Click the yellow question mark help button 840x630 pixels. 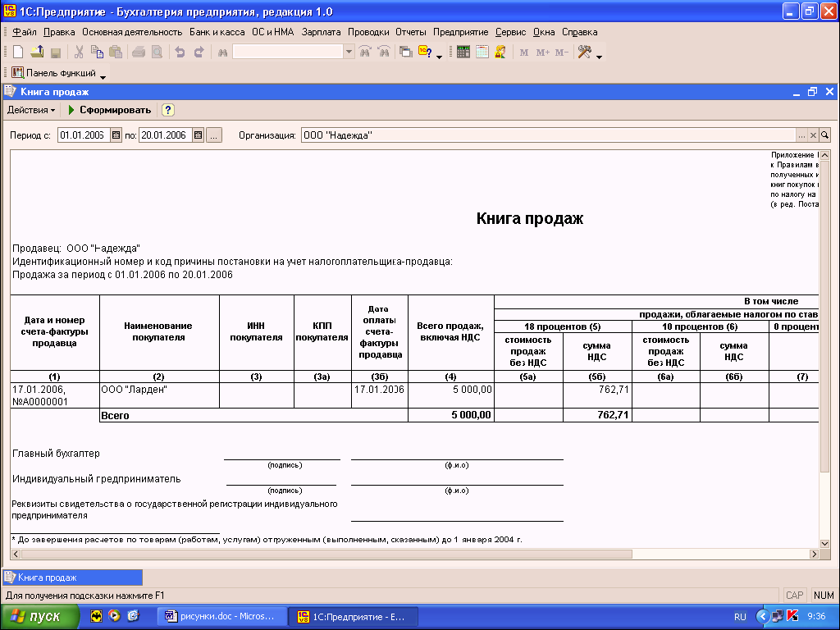tap(167, 110)
